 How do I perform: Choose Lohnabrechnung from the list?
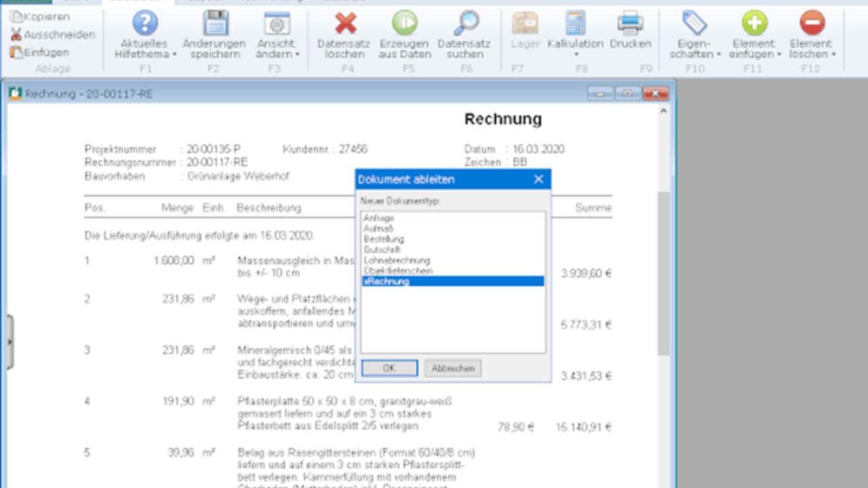pos(453,260)
